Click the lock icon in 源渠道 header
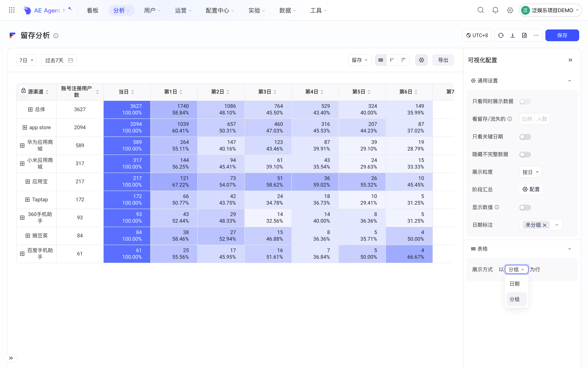588x368 pixels. (x=24, y=91)
